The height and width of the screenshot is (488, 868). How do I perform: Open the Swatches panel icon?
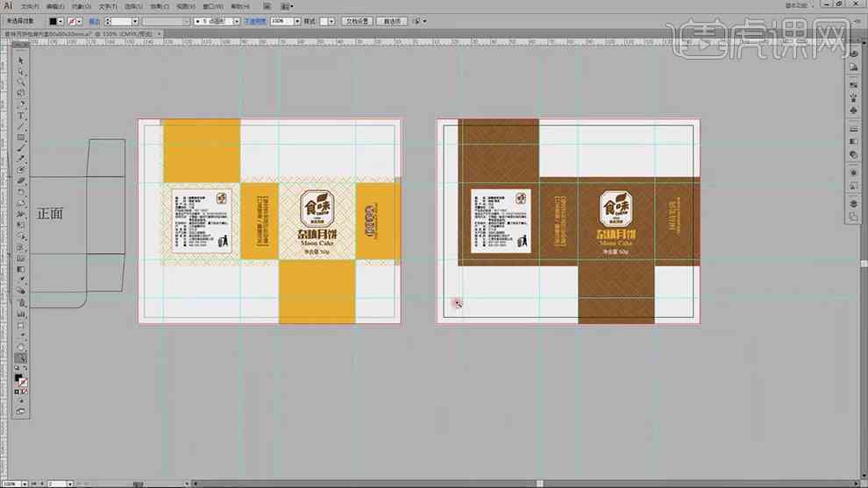click(x=854, y=85)
